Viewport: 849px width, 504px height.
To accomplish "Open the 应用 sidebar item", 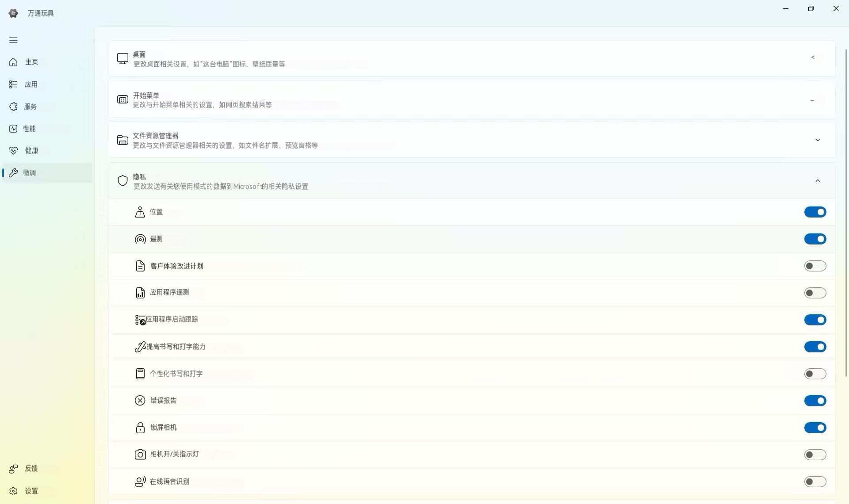I will tap(31, 84).
